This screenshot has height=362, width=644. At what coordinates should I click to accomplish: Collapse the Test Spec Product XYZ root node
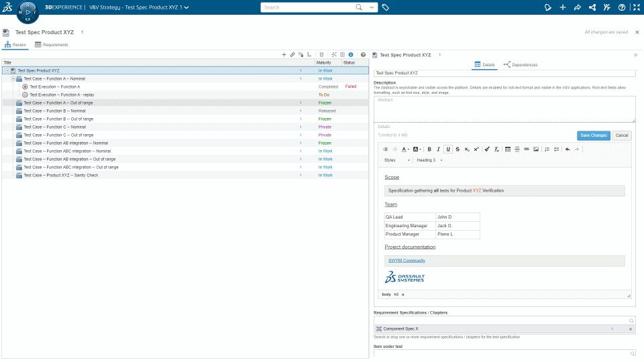pos(7,70)
